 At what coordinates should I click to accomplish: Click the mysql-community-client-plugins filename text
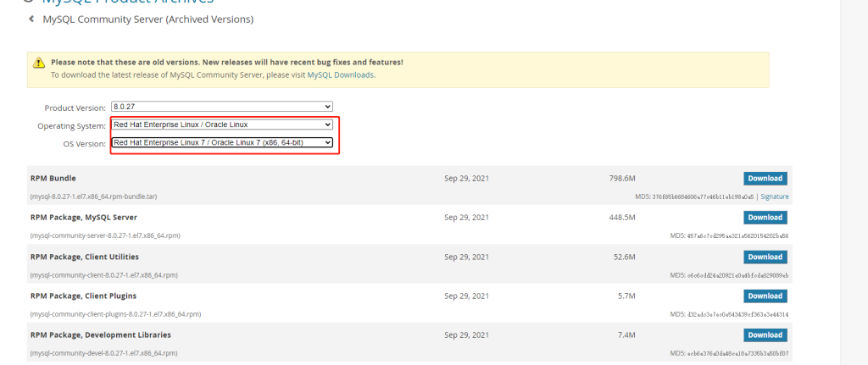105,314
